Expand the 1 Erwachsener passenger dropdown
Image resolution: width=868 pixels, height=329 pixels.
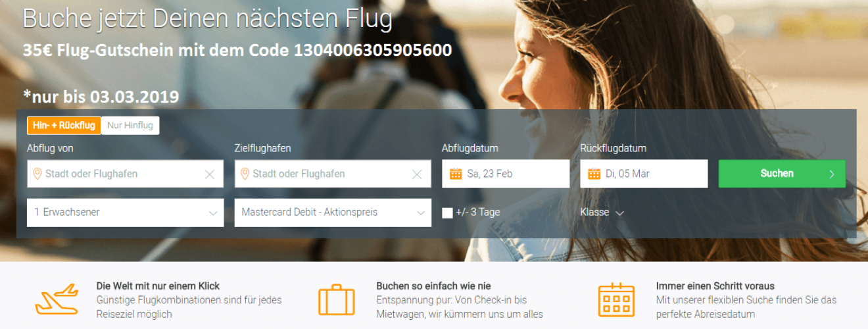click(126, 213)
